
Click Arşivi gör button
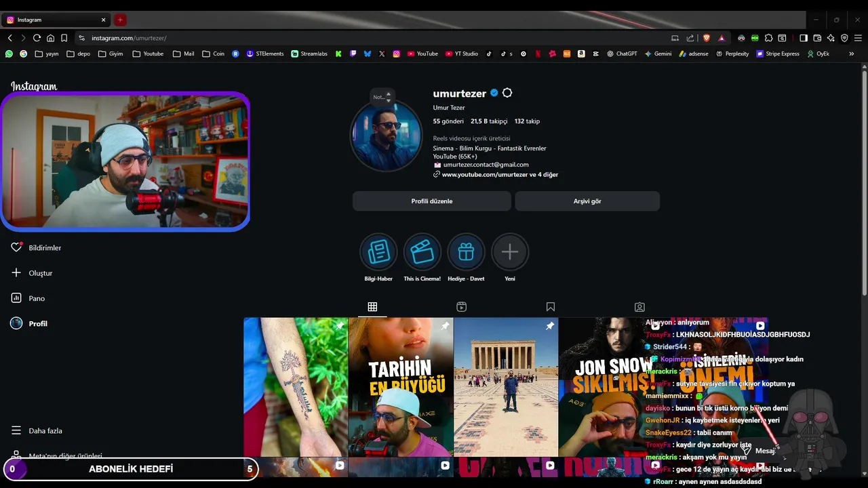pos(587,201)
